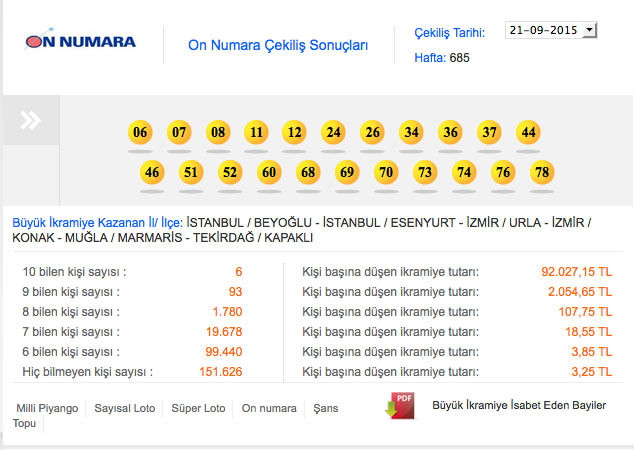The image size is (634, 450).
Task: Click the On Numara logo
Action: pos(80,40)
